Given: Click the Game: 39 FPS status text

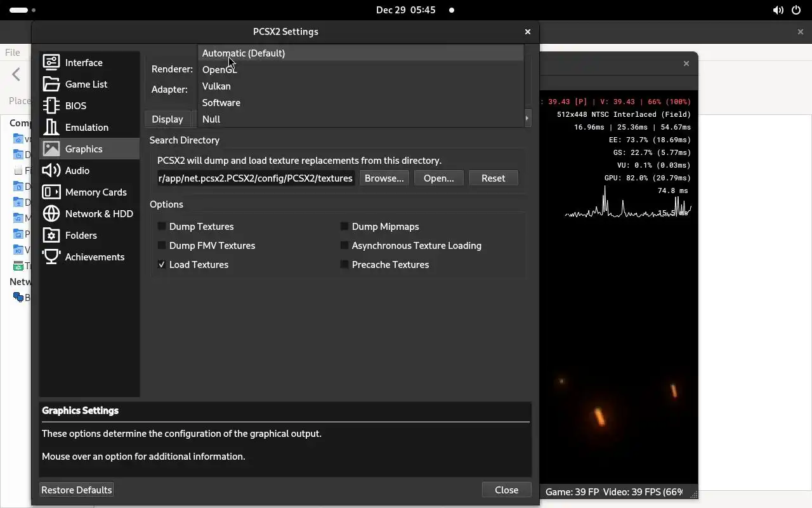Looking at the screenshot, I should [572, 491].
